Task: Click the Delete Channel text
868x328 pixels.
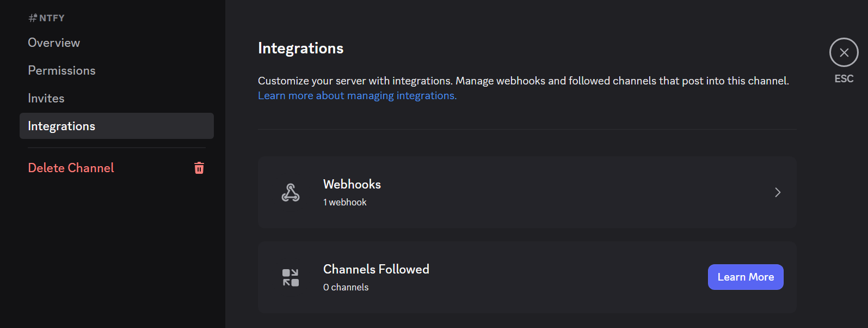Action: click(71, 168)
